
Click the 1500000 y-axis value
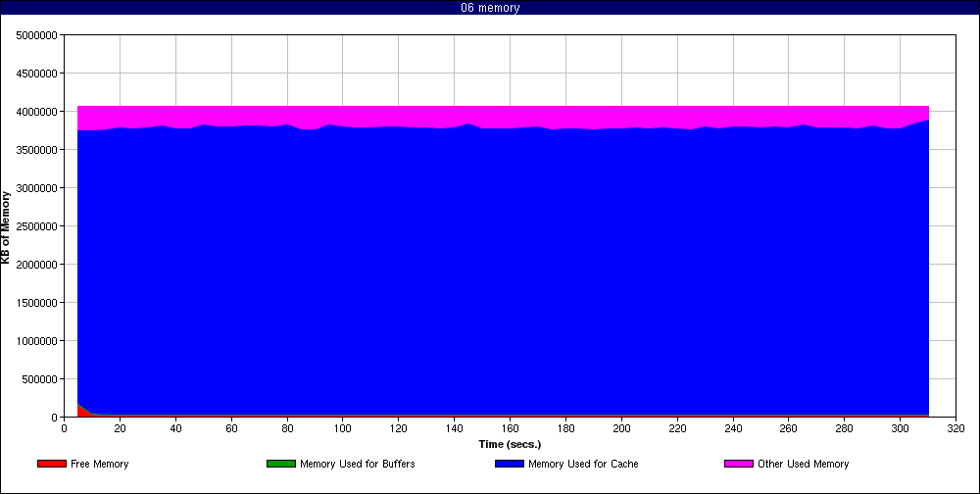pos(39,303)
